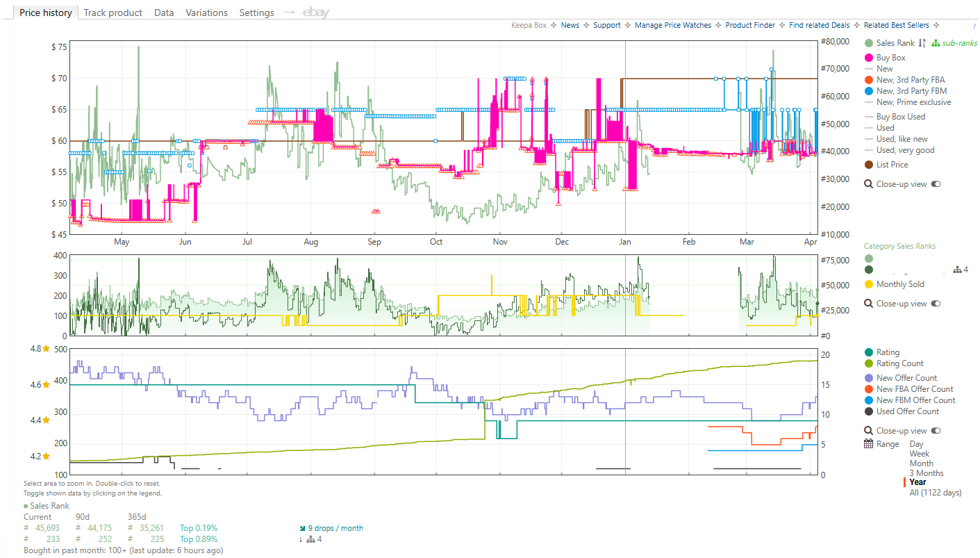
Task: Toggle the dark green category rank swatch
Action: tap(868, 270)
